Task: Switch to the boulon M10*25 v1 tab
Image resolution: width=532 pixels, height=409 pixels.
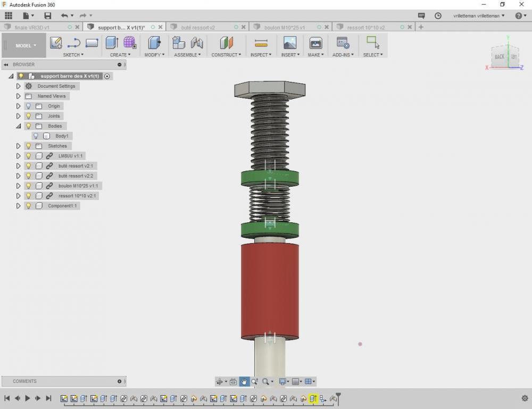Action: 284,28
